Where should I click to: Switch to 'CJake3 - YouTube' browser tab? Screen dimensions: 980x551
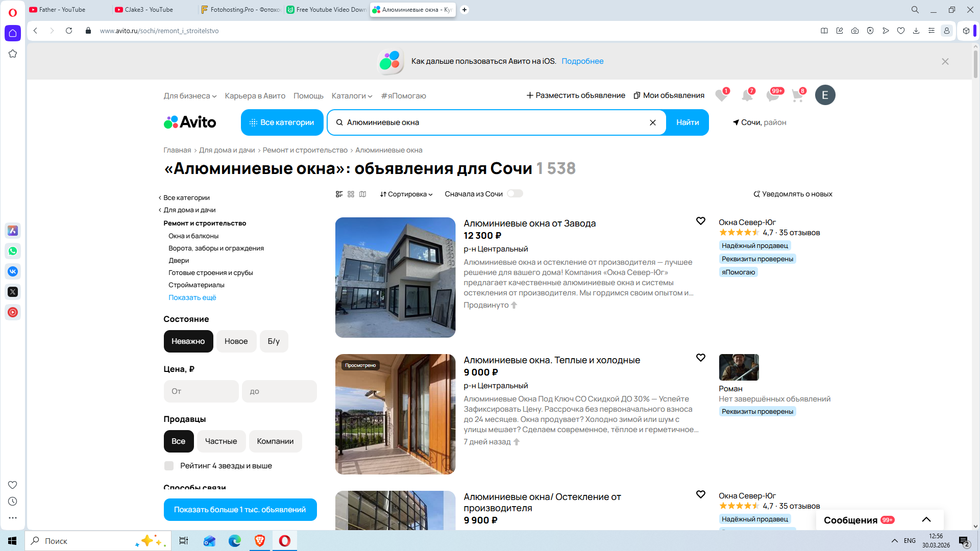(149, 10)
